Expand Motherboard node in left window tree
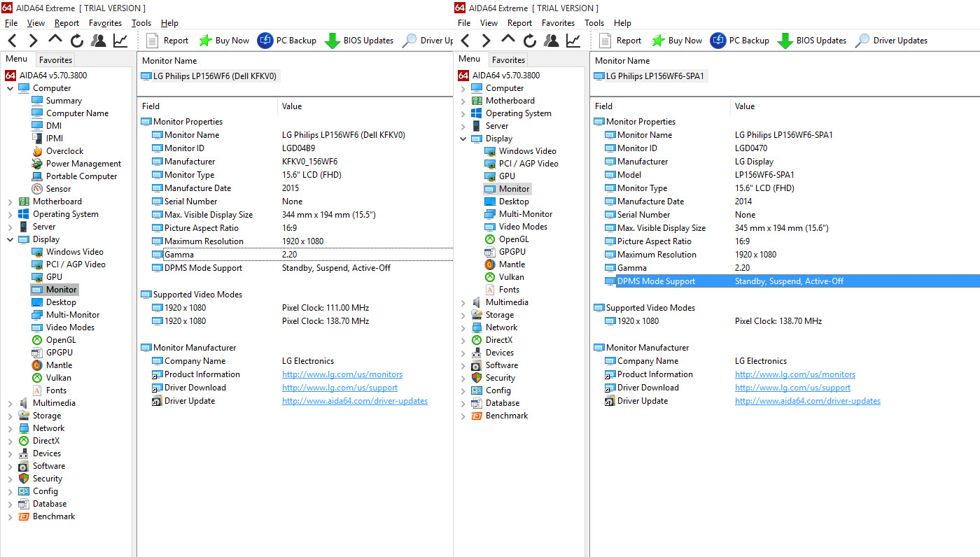 [10, 202]
